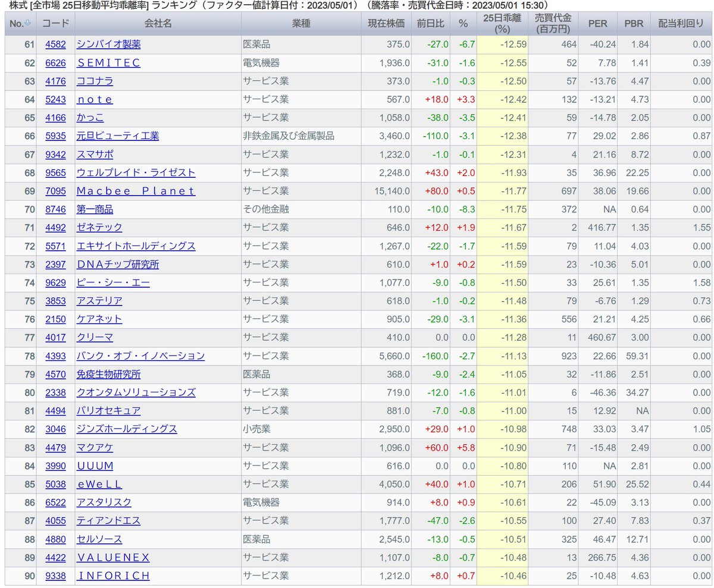714x588 pixels.
Task: Open stock code 4582 link
Action: pos(55,45)
